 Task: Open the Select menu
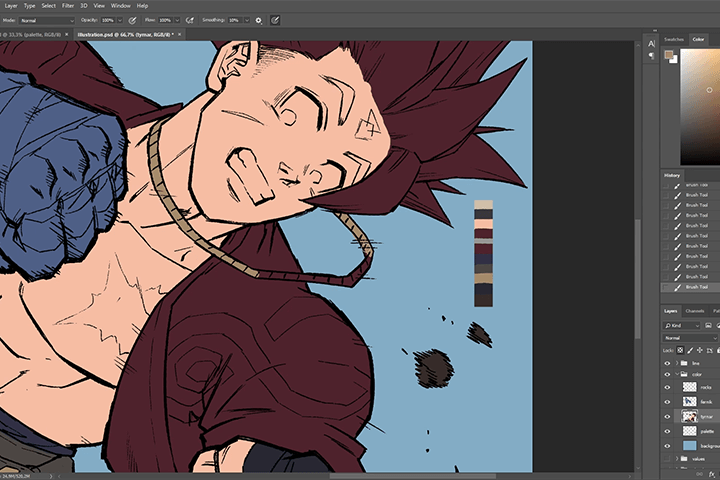point(48,6)
